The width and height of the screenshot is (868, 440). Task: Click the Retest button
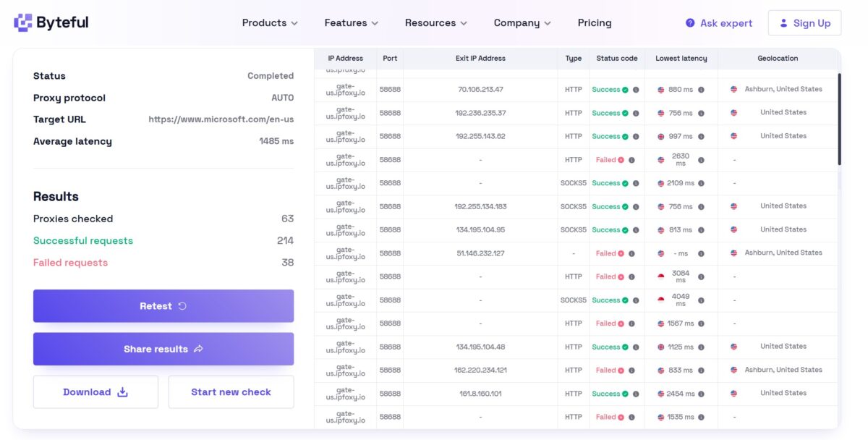coord(163,306)
